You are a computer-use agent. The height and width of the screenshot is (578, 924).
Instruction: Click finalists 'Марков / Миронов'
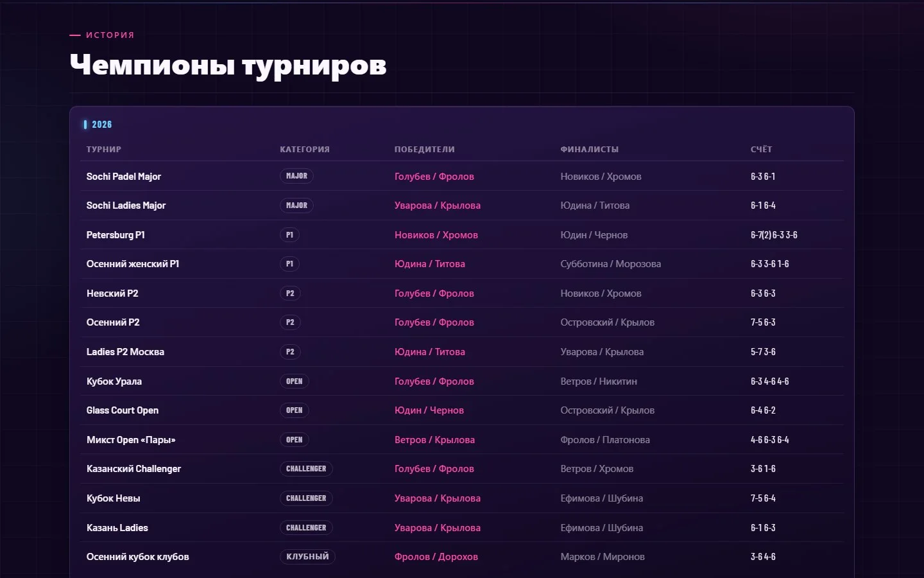[603, 557]
